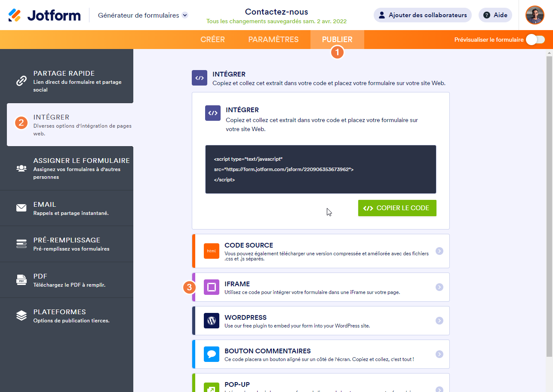Click the WordPress logo icon
The image size is (553, 392).
(x=212, y=321)
